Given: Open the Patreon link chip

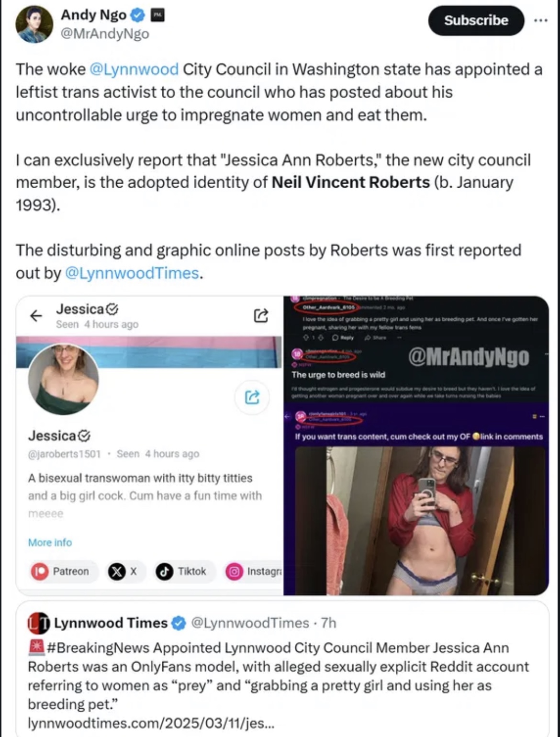Looking at the screenshot, I should [61, 571].
